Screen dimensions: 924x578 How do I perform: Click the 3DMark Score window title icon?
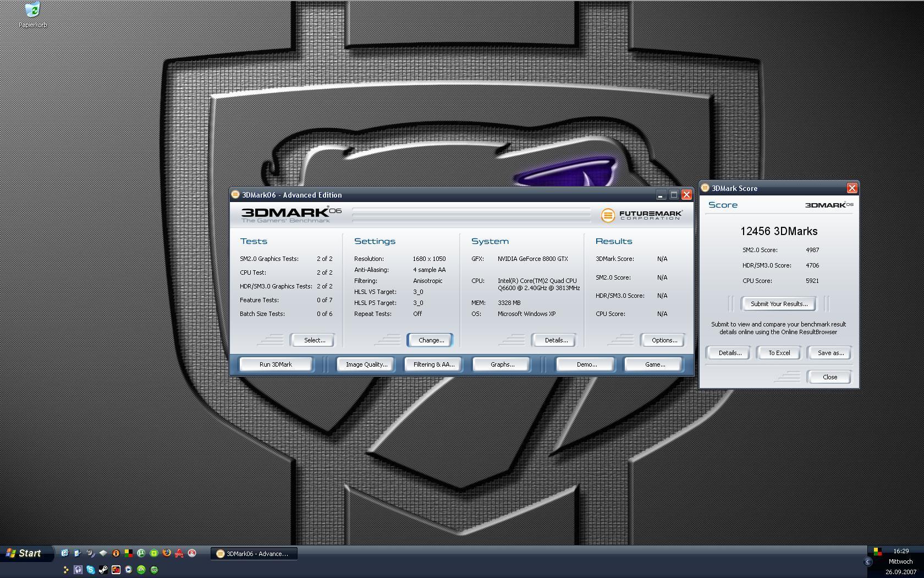tap(705, 188)
